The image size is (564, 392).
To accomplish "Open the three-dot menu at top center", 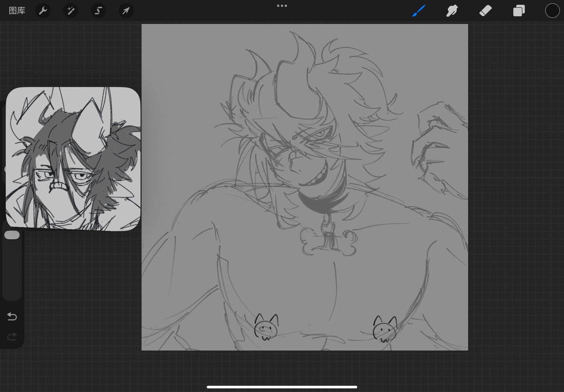I will point(282,6).
